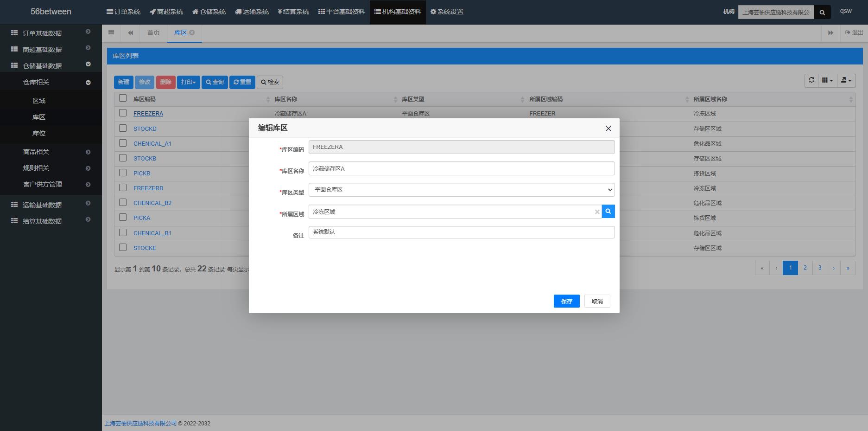Click the tab scroll-left double arrow
This screenshot has height=431, width=868.
coord(131,32)
